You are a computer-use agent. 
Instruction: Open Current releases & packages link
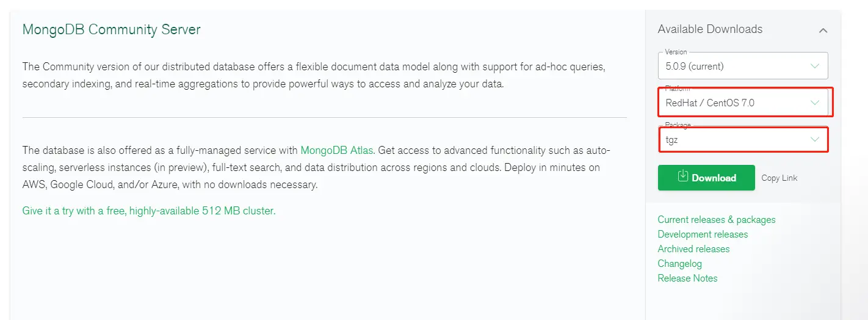(x=717, y=219)
